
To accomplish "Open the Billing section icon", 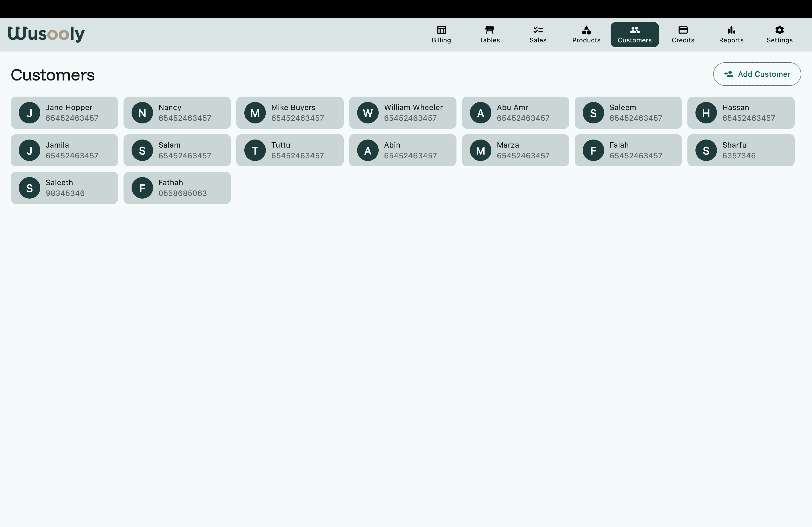I will click(441, 30).
